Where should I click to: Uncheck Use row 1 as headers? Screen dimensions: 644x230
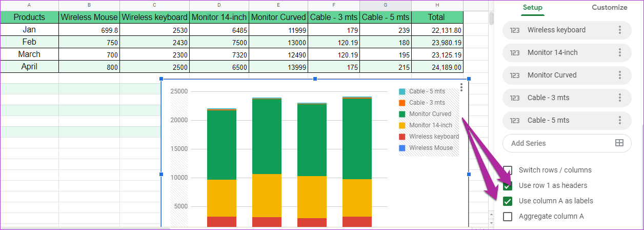(x=508, y=186)
